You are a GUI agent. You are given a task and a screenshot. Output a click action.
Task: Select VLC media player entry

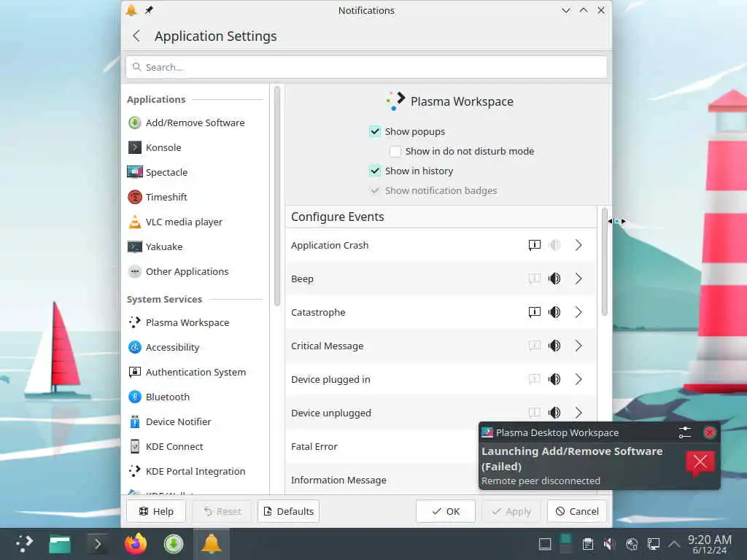pos(195,222)
